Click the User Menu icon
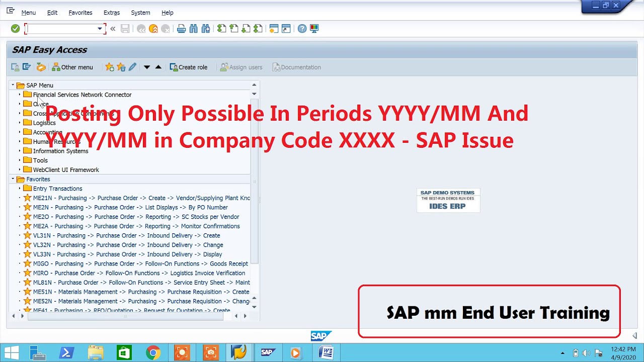This screenshot has width=644, height=362. coord(15,67)
